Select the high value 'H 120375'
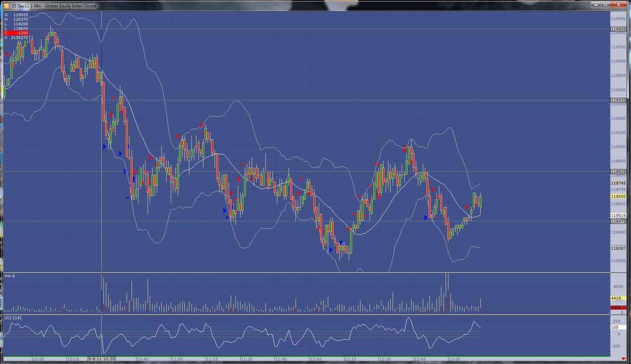631x364 pixels. pyautogui.click(x=17, y=19)
